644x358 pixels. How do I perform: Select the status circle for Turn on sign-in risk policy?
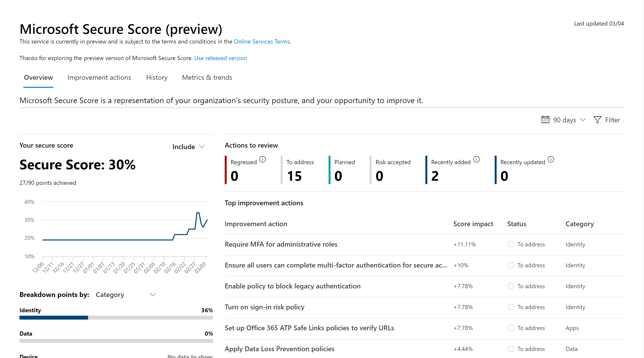511,307
